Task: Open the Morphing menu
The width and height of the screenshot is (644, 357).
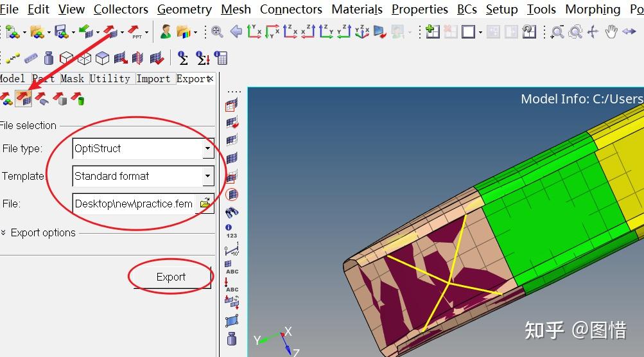Action: [x=593, y=9]
